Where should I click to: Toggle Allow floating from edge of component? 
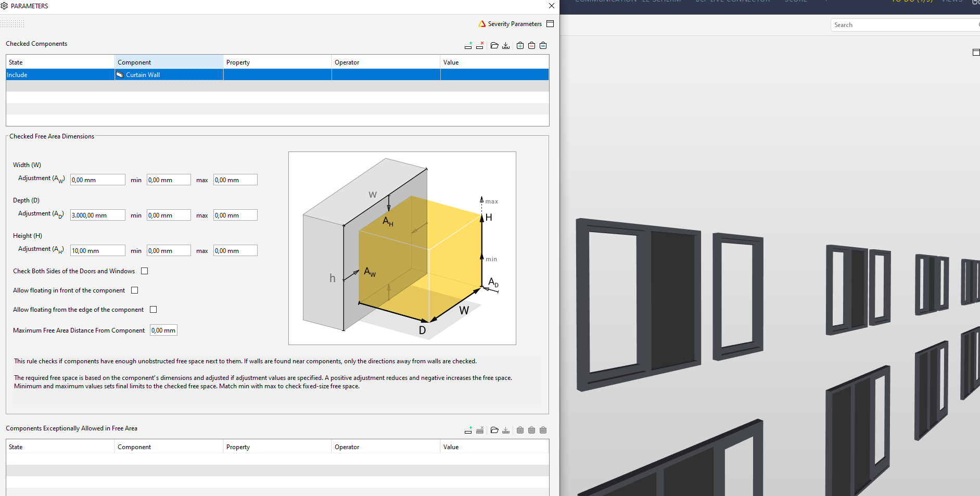click(154, 310)
